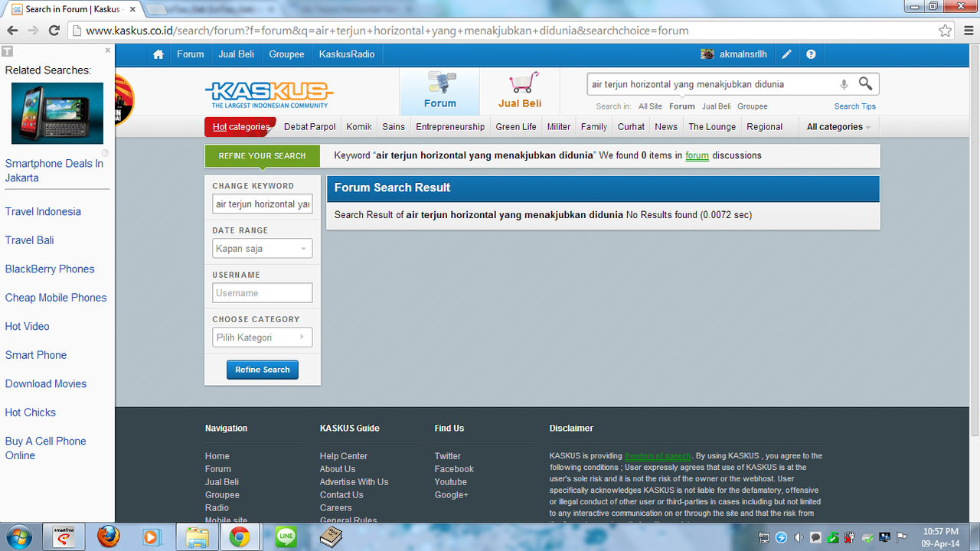Screen dimensions: 980x551
Task: Open Advertise With Us in the footer
Action: 354,482
